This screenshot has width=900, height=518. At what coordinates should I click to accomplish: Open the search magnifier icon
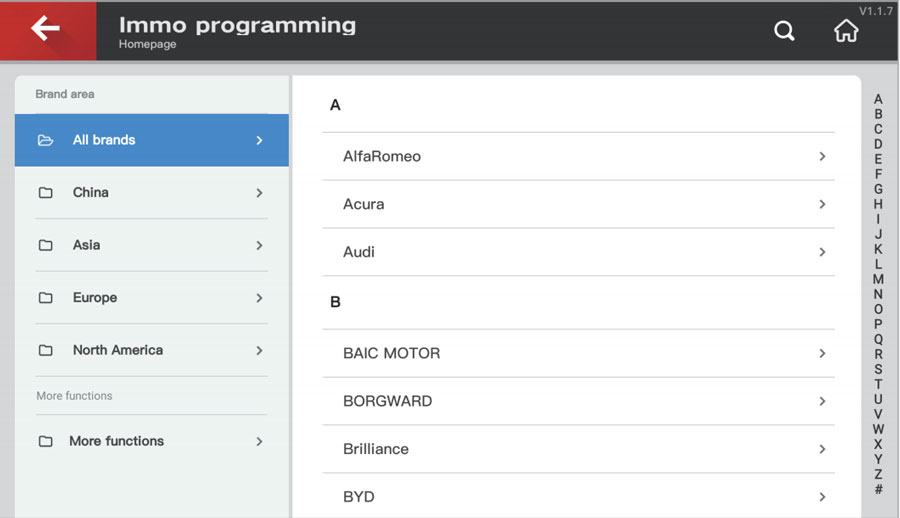[785, 31]
